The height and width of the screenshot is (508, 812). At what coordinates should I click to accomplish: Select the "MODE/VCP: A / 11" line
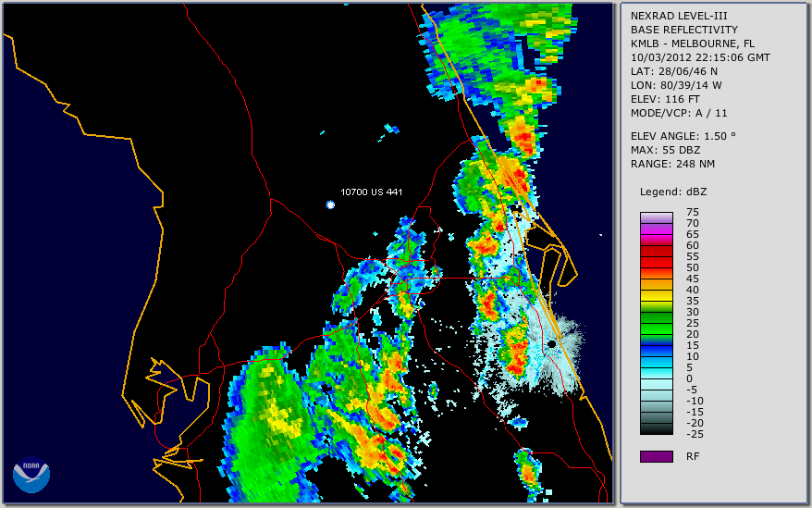(x=679, y=113)
